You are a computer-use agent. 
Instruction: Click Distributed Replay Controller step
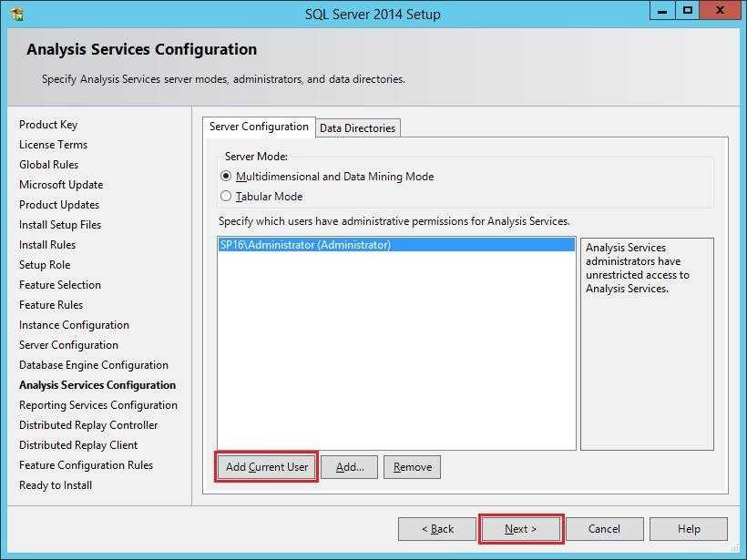(88, 425)
